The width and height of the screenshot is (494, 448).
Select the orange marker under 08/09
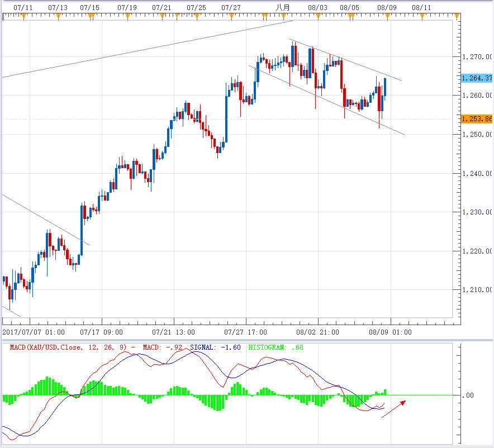(x=387, y=16)
